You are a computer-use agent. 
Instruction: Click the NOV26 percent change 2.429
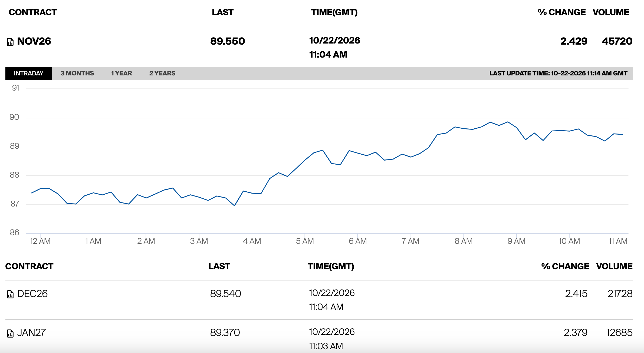tap(574, 41)
